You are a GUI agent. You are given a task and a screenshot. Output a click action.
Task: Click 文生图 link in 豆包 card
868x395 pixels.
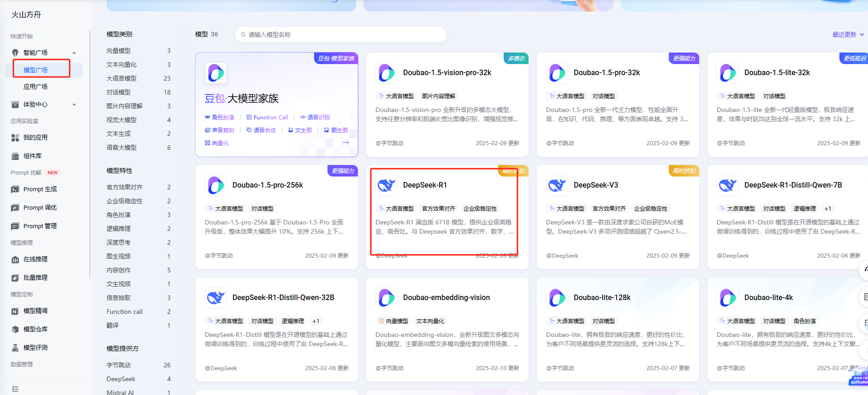300,130
